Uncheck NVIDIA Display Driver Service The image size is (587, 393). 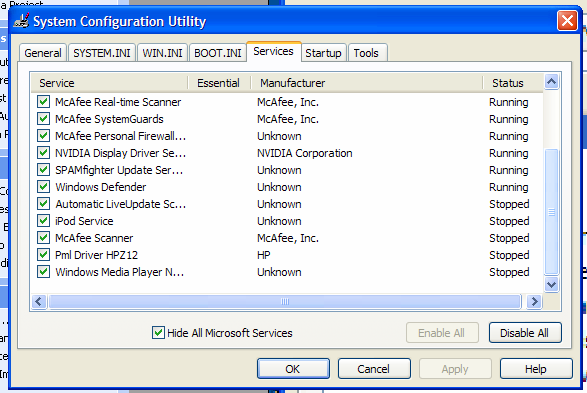(43, 153)
